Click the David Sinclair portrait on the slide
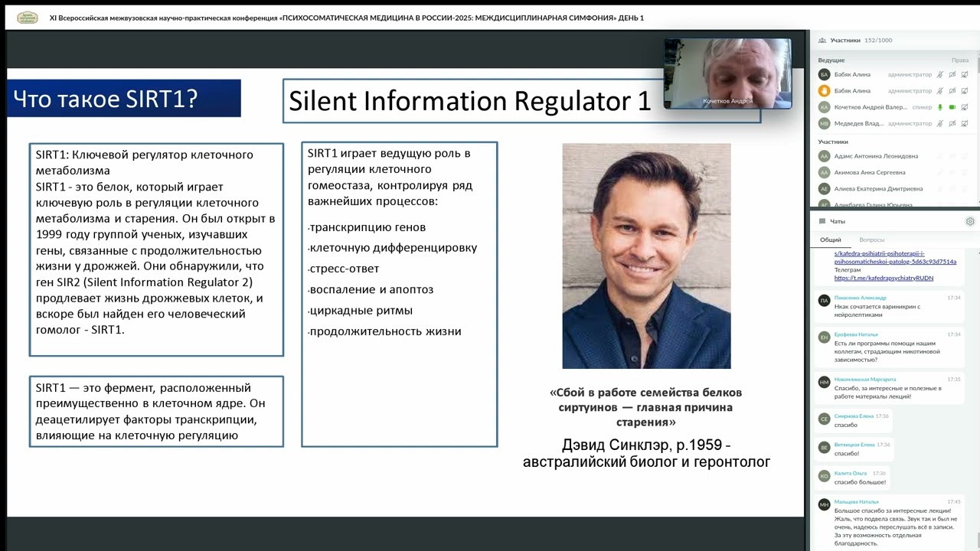This screenshot has width=980, height=551. click(x=646, y=256)
